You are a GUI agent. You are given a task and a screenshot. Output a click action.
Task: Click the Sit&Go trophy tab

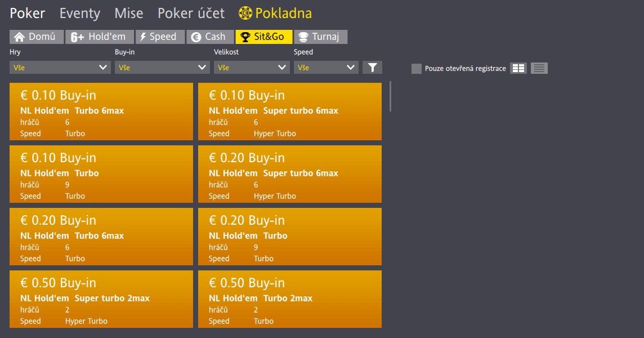pyautogui.click(x=263, y=37)
